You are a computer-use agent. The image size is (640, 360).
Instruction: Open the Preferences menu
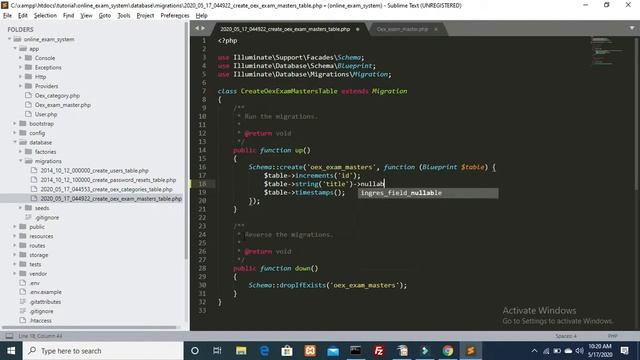coord(175,16)
